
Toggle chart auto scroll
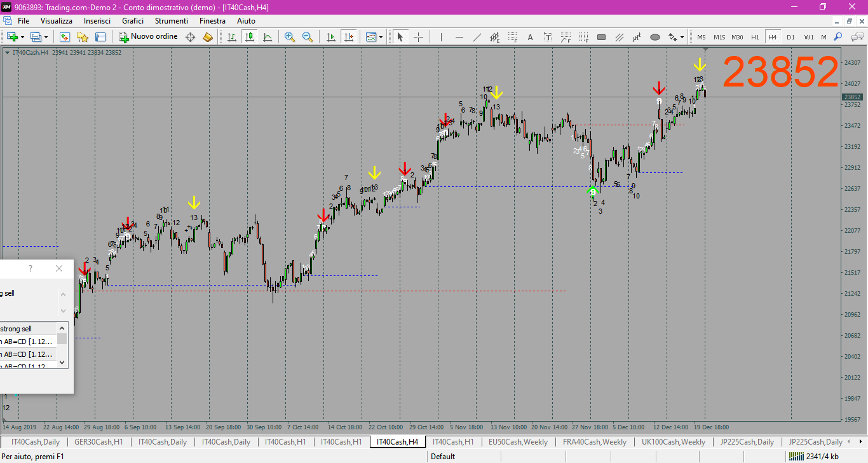click(x=330, y=37)
